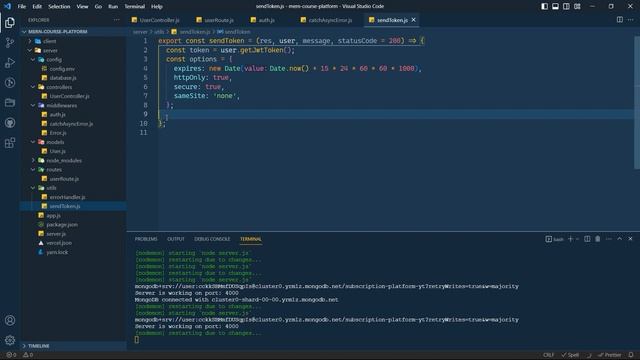Close the terminal panel
Image resolution: width=640 pixels, height=360 pixels.
[x=630, y=239]
